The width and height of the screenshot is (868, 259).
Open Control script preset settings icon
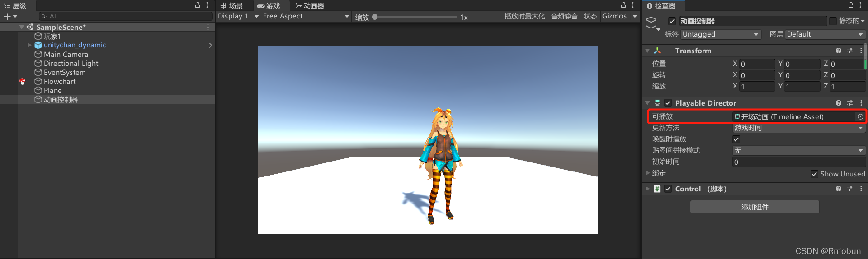[850, 189]
